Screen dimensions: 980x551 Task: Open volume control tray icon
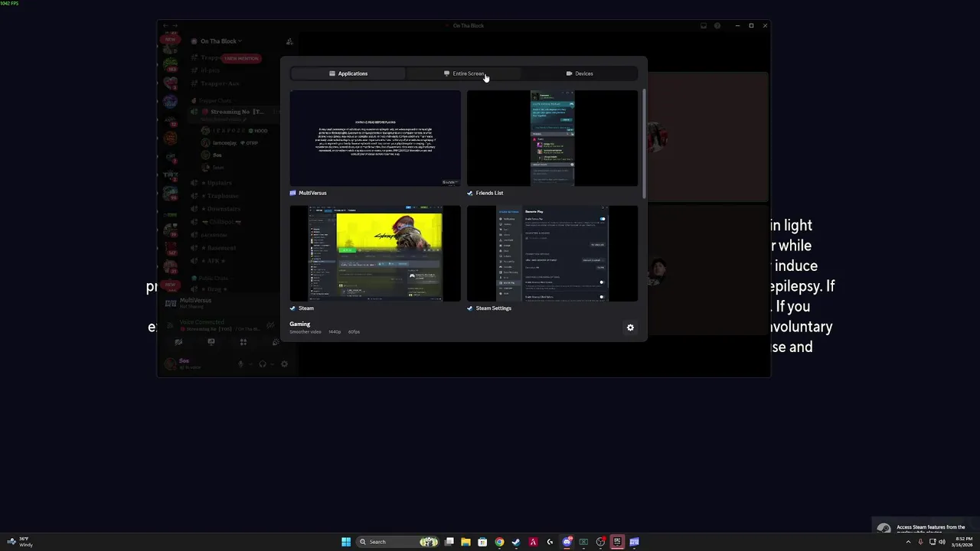[x=942, y=542]
